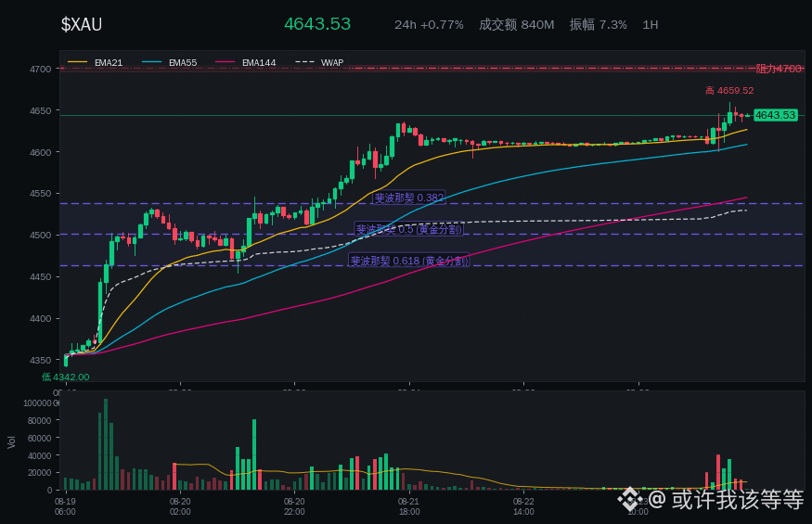Click the 低 4342.00 low marker
812x524 pixels.
(x=65, y=377)
